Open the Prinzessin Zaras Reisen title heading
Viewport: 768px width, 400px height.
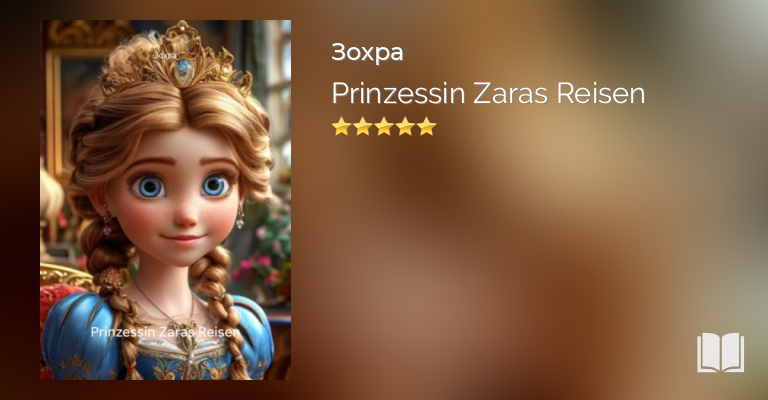488,93
